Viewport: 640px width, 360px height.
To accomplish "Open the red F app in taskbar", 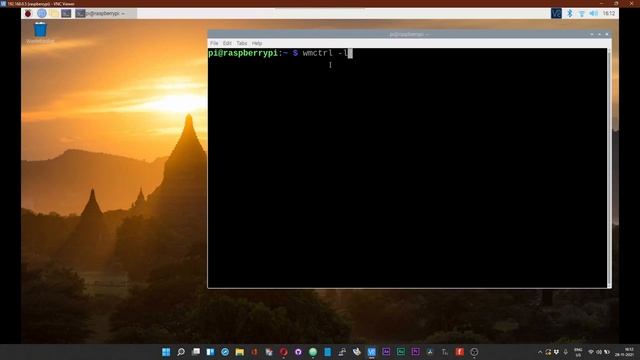I will pos(460,352).
